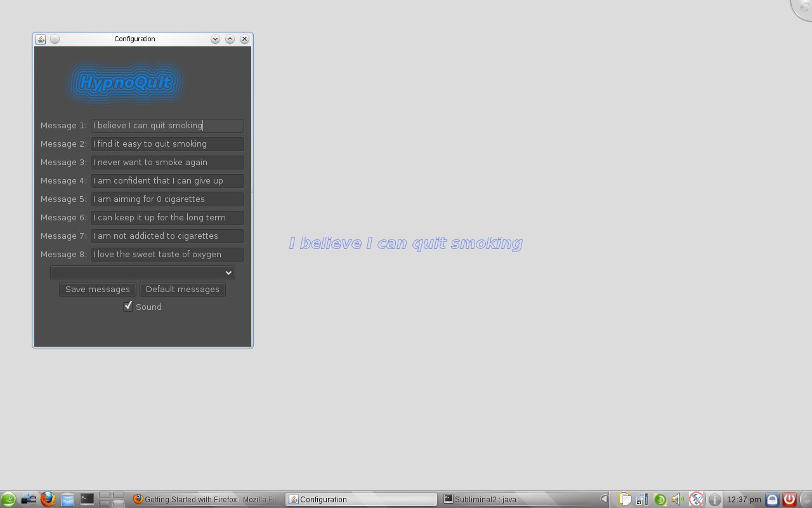812x508 pixels.
Task: Click the sticky pin button on titlebar
Action: 55,39
